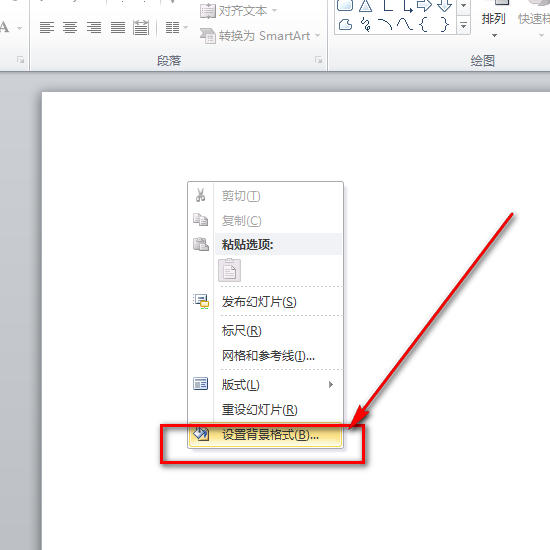Image resolution: width=550 pixels, height=550 pixels.
Task: Select the triangle shape
Action: [365, 6]
